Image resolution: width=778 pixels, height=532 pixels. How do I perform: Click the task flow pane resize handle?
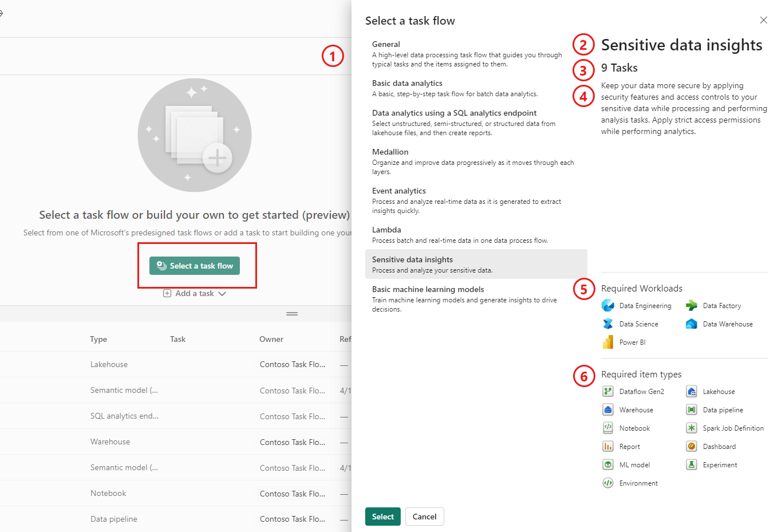click(292, 314)
